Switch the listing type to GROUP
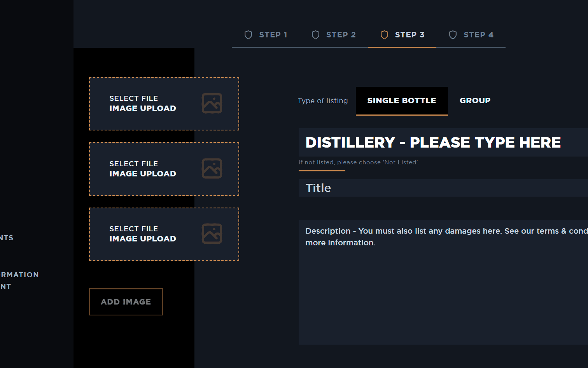Viewport: 588px width, 368px height. [475, 100]
